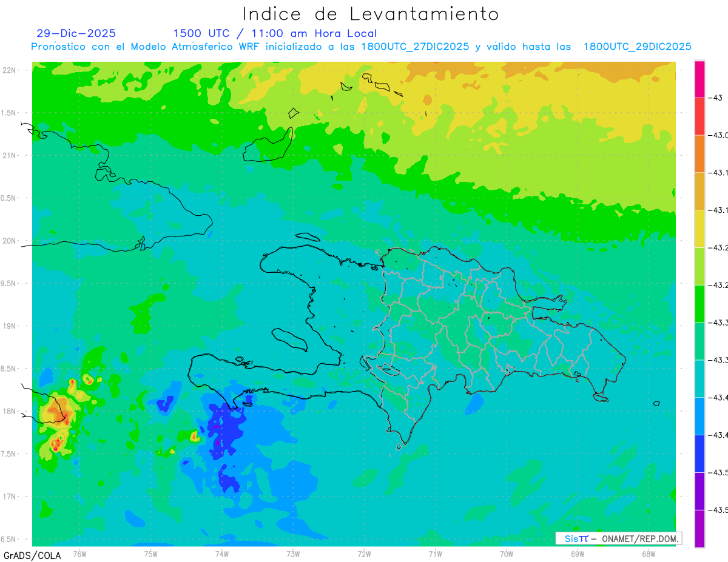Click the "19N" latitude label
The width and height of the screenshot is (728, 562).
[x=10, y=326]
